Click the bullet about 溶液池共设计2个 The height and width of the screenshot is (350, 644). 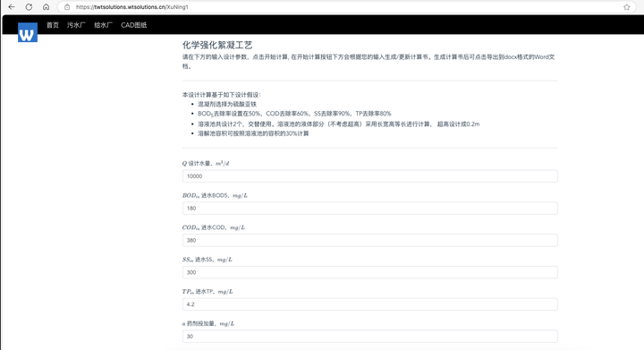pyautogui.click(x=338, y=124)
